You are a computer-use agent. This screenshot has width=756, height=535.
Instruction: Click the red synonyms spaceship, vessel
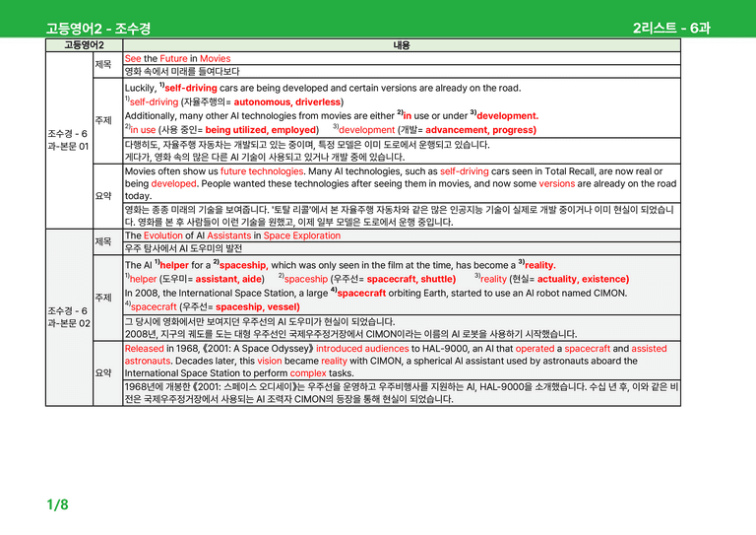tap(257, 307)
